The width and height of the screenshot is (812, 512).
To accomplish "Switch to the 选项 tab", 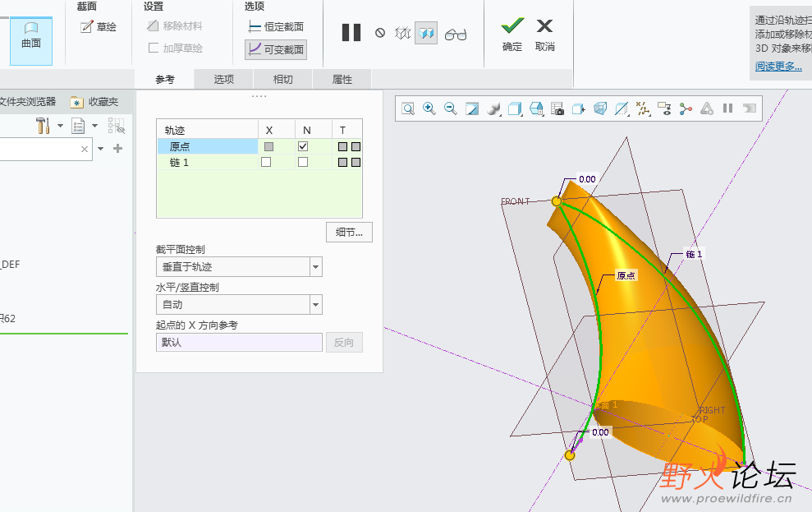I will (x=224, y=80).
